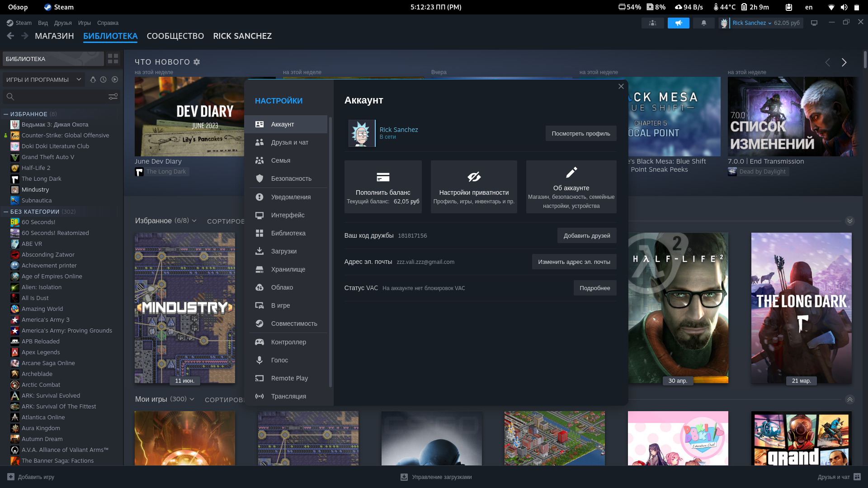Click the forward navigation arrow
This screenshot has height=488, width=868.
coord(25,36)
